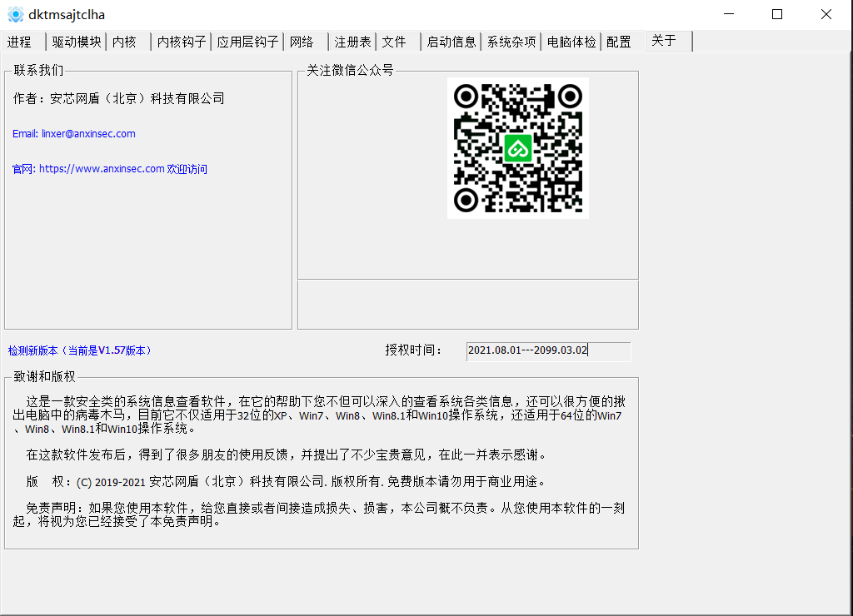
Task: Click the app icon in the title bar
Action: (15, 14)
